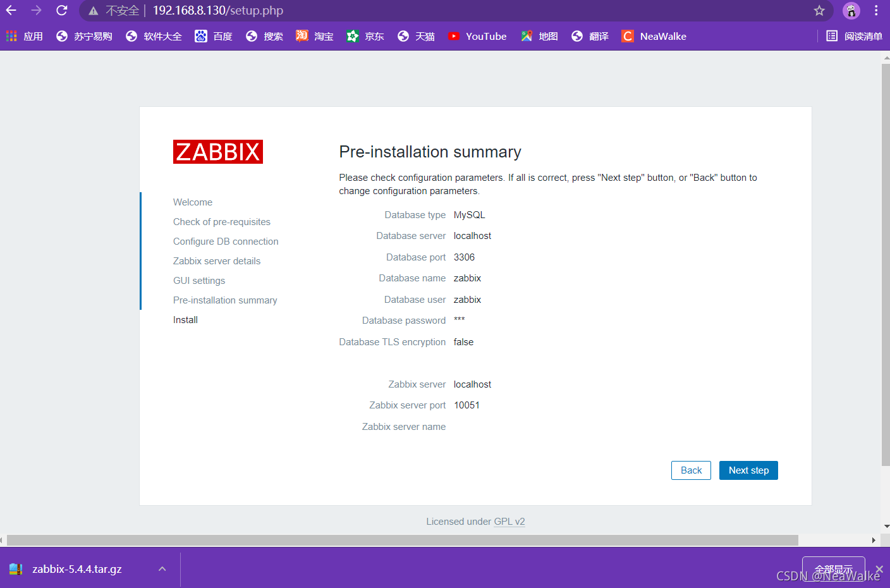Reload the page with refresh icon

point(62,10)
